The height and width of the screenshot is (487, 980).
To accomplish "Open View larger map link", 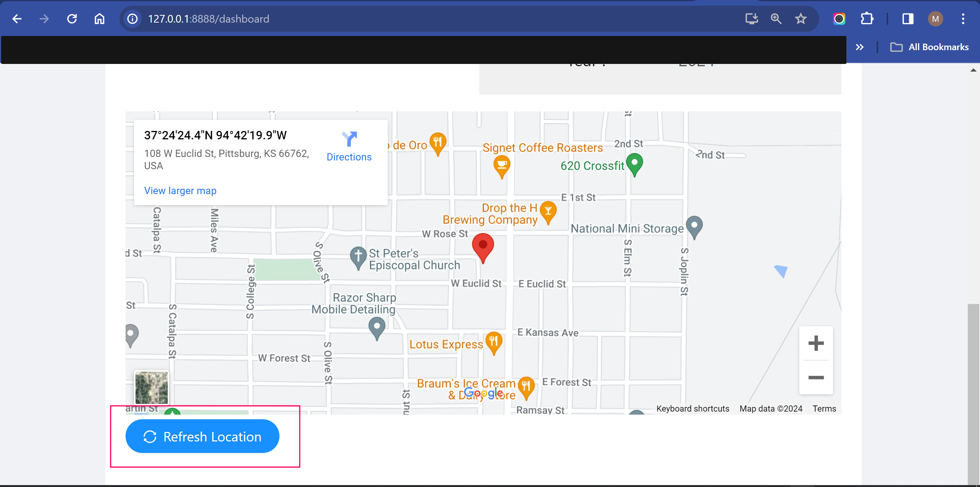I will 180,191.
